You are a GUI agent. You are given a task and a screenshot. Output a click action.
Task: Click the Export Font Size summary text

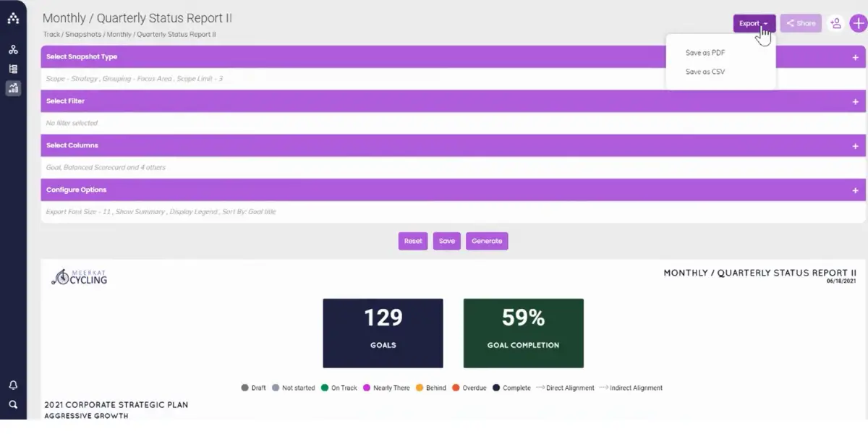coord(161,212)
